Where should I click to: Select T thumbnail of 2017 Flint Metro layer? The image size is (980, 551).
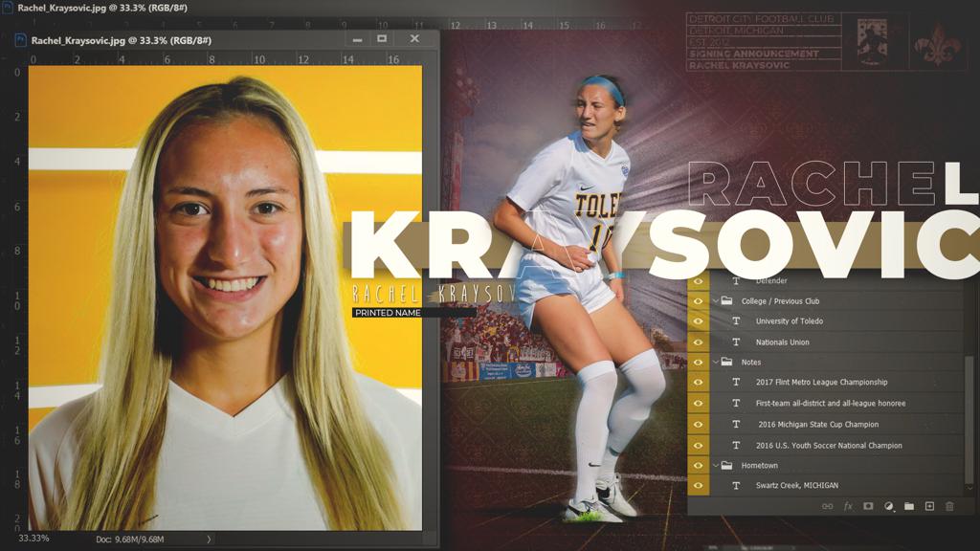pyautogui.click(x=736, y=382)
